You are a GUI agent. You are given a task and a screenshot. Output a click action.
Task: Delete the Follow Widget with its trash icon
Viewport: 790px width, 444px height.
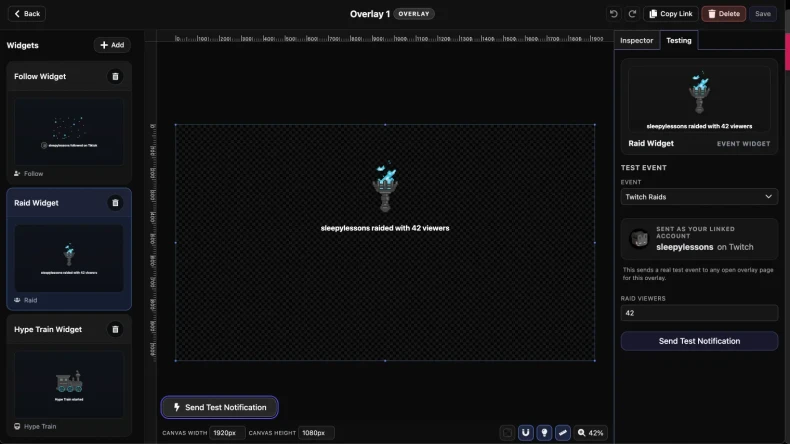pos(115,77)
